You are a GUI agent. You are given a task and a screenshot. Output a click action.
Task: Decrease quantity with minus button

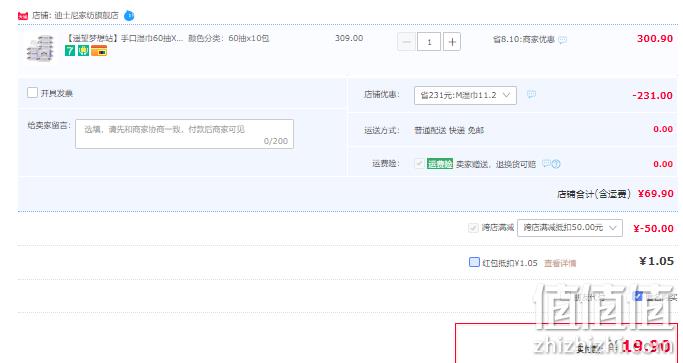pyautogui.click(x=406, y=42)
